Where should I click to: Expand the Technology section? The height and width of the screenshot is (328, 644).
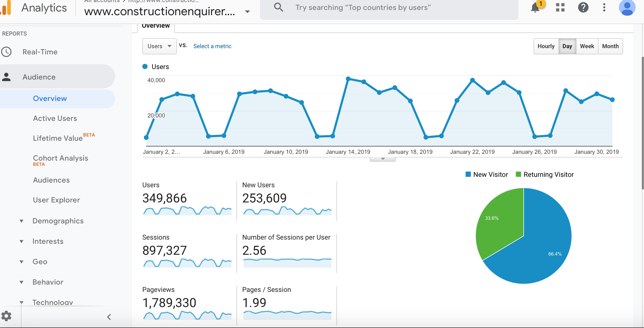click(x=21, y=303)
